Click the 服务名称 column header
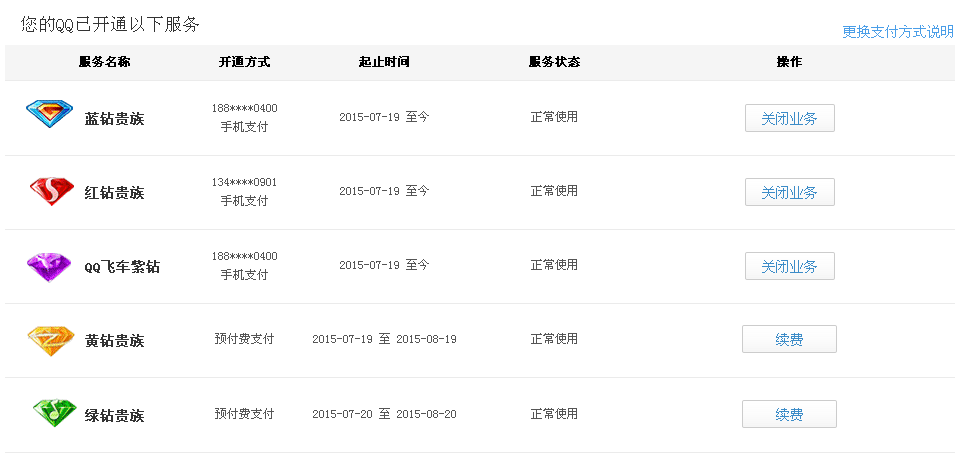972x459 pixels. pos(105,62)
